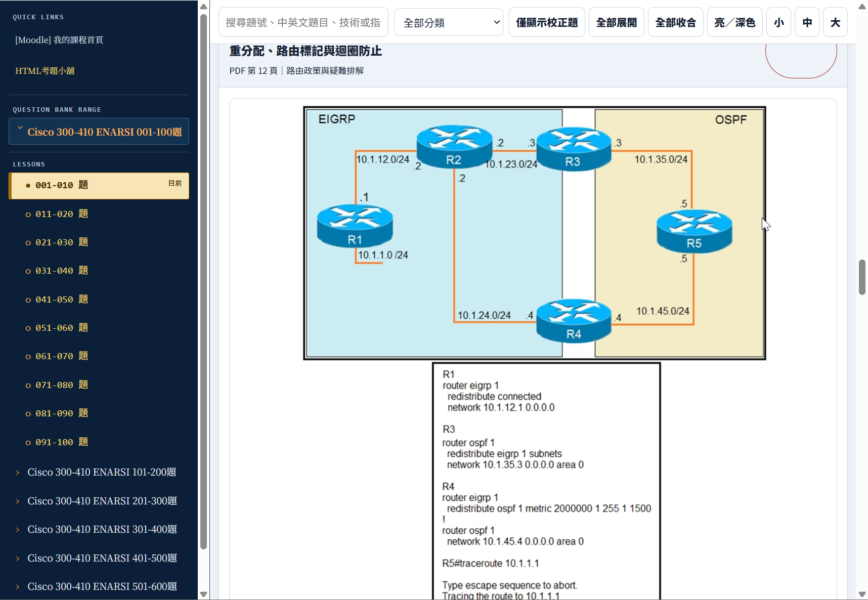The image size is (868, 600).
Task: Open the Moodle course home link
Action: coord(59,40)
